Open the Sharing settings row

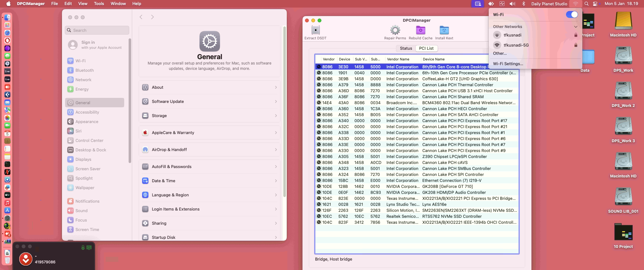[x=209, y=223]
